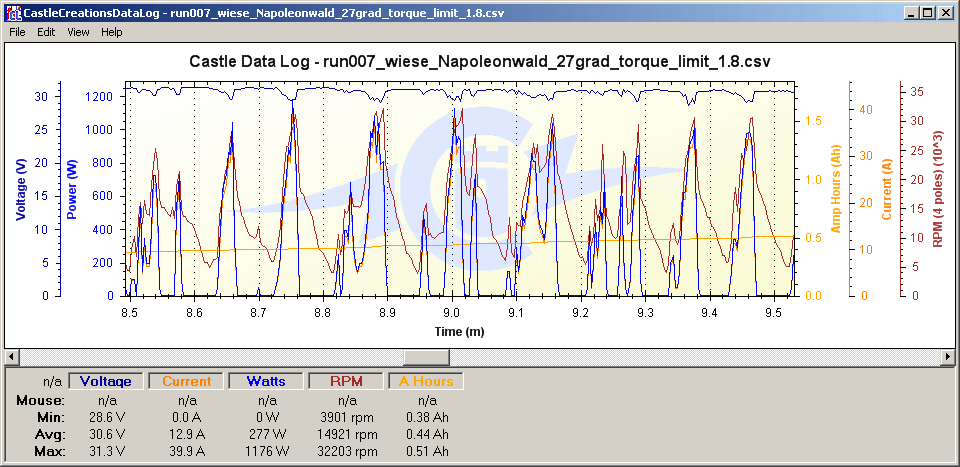Image resolution: width=960 pixels, height=467 pixels.
Task: Click the Max voltage value 31.3 V
Action: pos(107,452)
